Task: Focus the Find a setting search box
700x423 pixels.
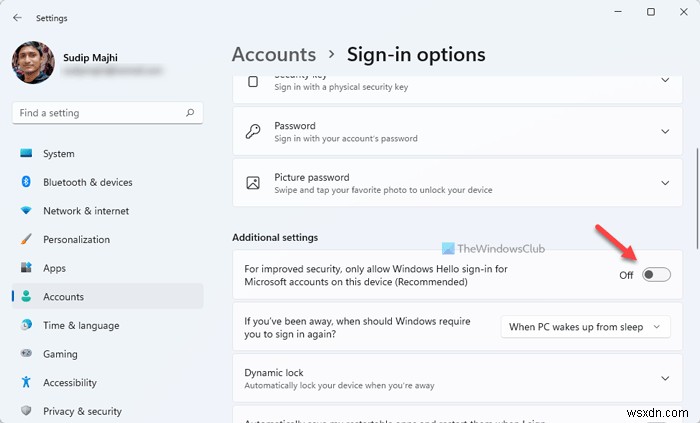Action: pos(108,113)
